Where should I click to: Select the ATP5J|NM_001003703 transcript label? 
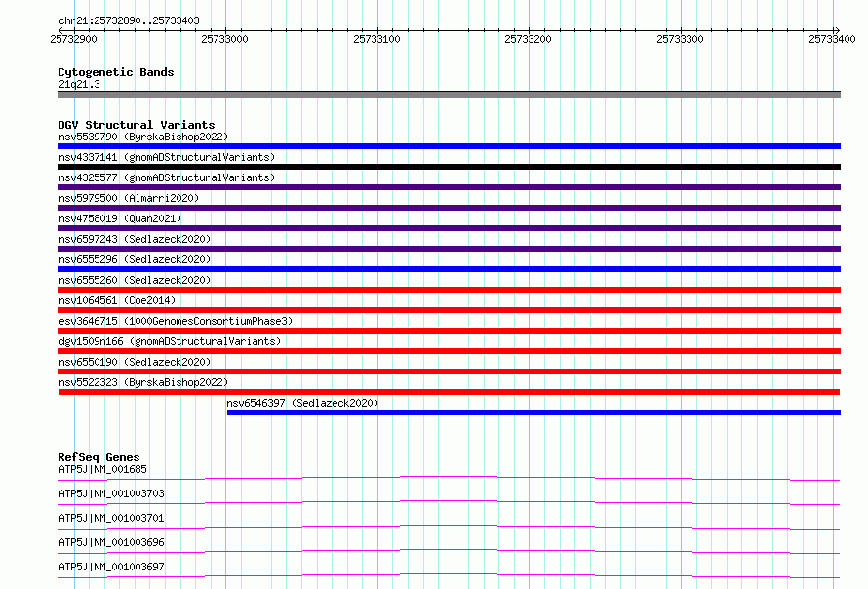click(111, 493)
